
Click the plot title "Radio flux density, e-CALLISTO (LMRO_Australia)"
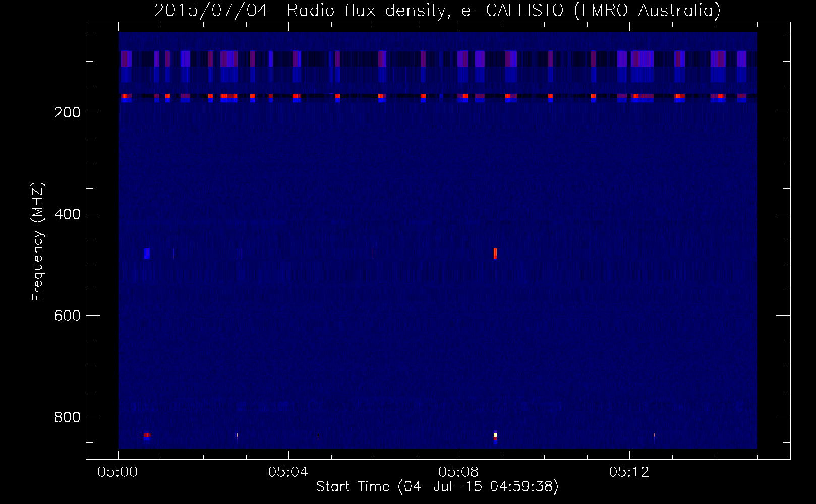pyautogui.click(x=504, y=10)
